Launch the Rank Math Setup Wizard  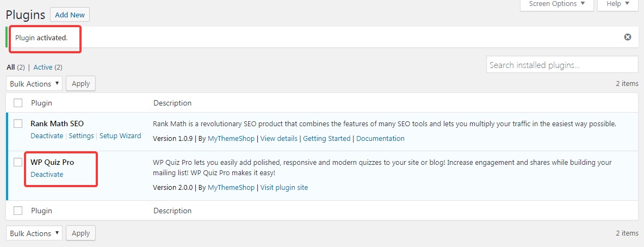[120, 136]
